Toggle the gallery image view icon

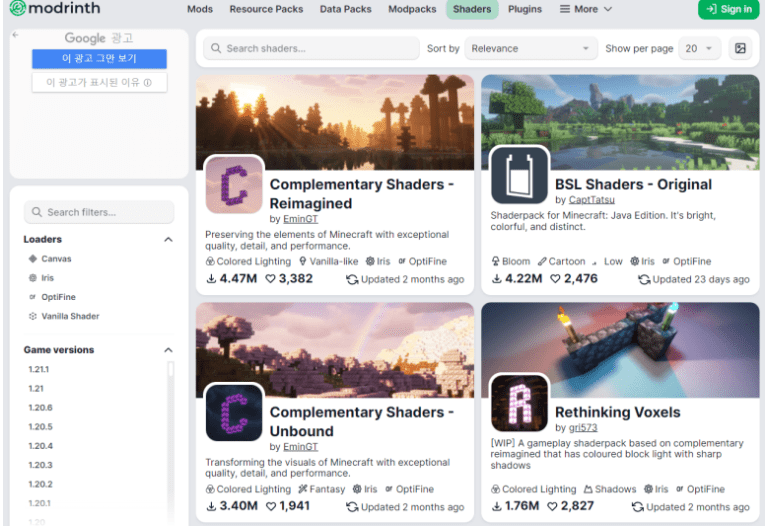740,48
